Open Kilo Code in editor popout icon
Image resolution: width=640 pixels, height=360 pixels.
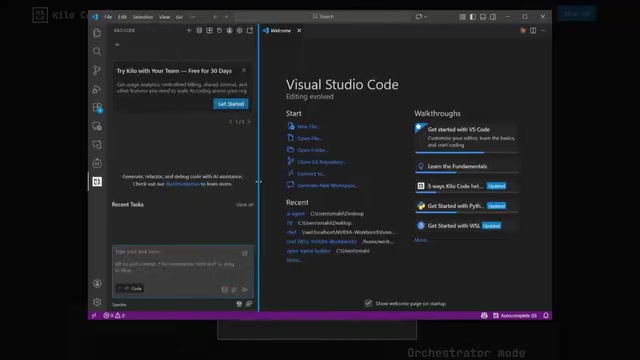coord(250,31)
